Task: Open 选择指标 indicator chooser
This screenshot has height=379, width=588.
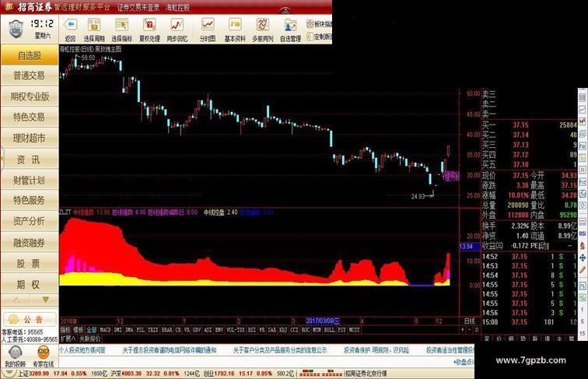Action: click(121, 30)
